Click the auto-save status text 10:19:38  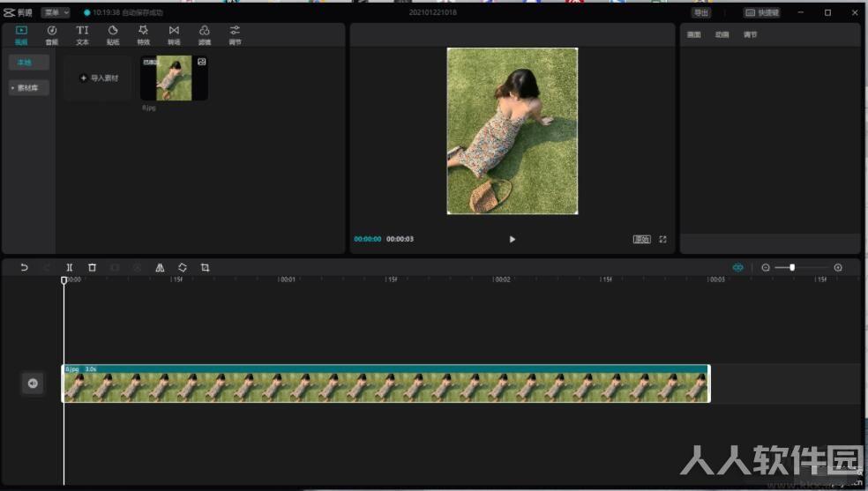point(127,12)
